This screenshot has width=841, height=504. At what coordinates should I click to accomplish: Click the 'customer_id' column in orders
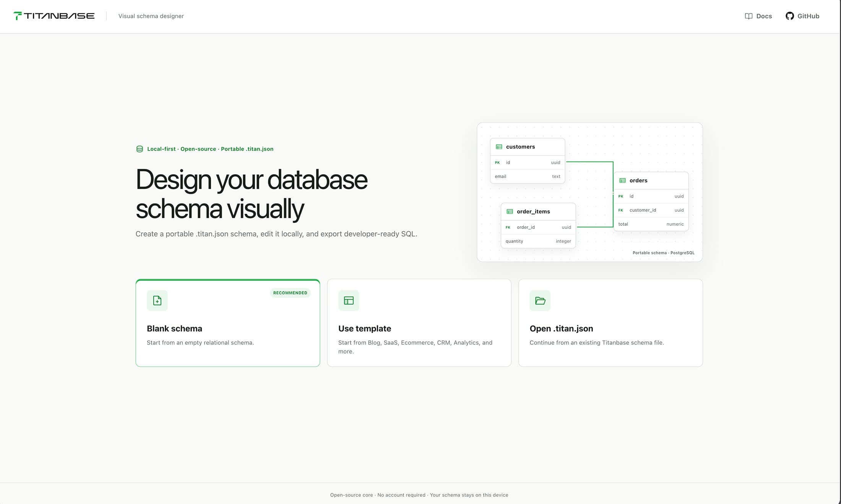click(x=643, y=210)
